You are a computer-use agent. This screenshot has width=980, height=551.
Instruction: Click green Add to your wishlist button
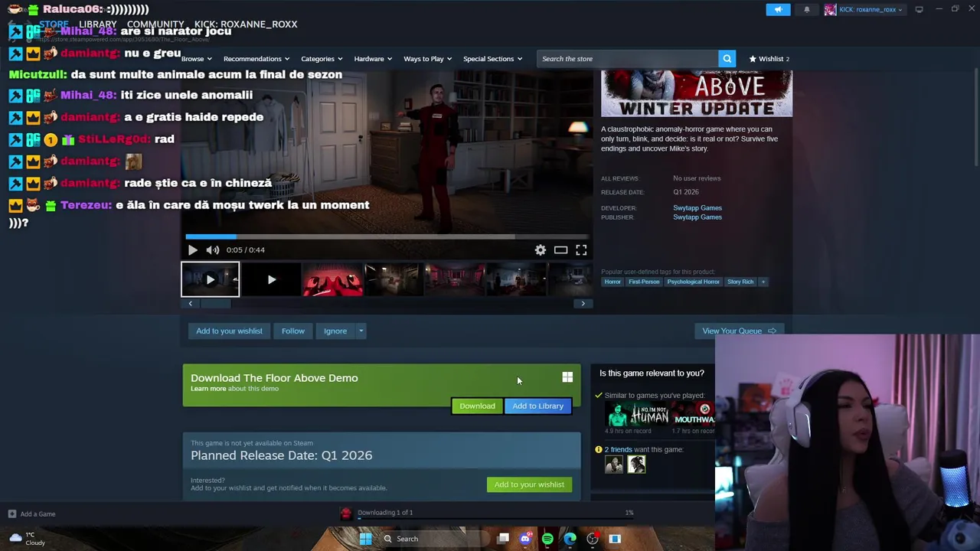pyautogui.click(x=529, y=484)
